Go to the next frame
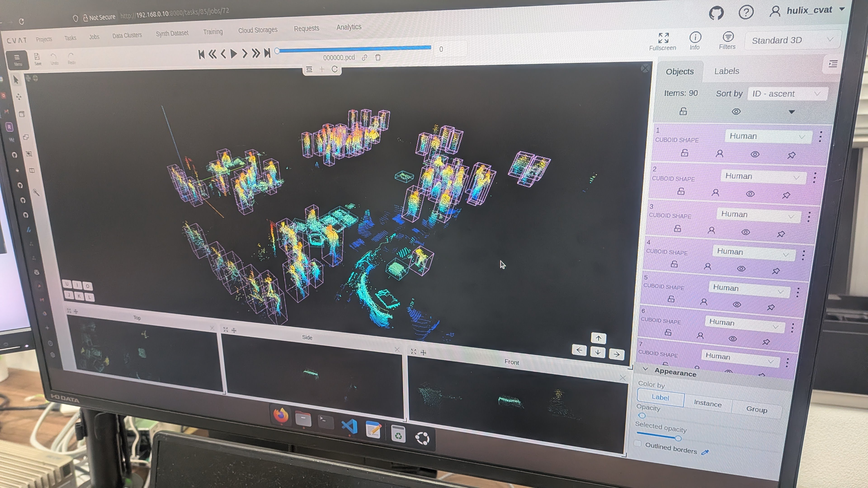The height and width of the screenshot is (488, 868). (x=245, y=53)
